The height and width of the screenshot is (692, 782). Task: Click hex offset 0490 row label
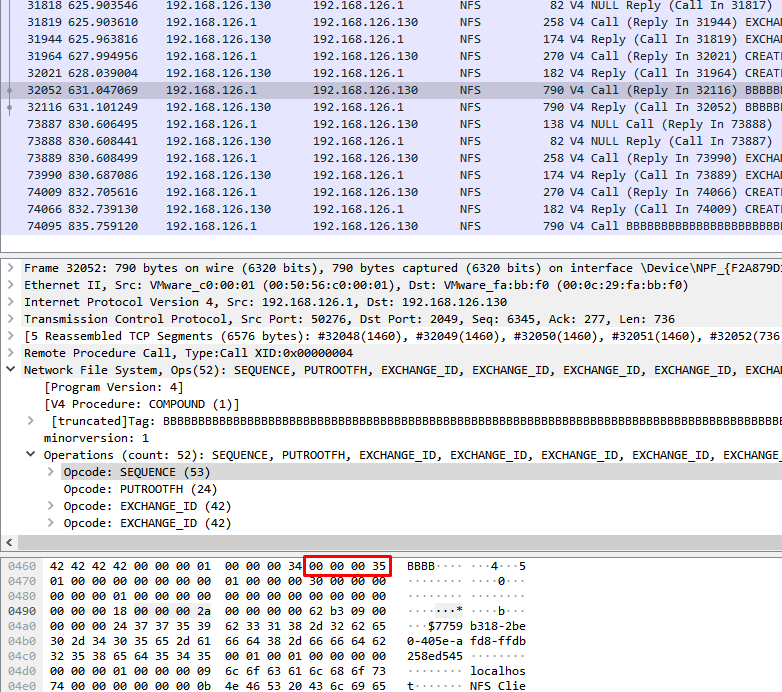pyautogui.click(x=22, y=611)
